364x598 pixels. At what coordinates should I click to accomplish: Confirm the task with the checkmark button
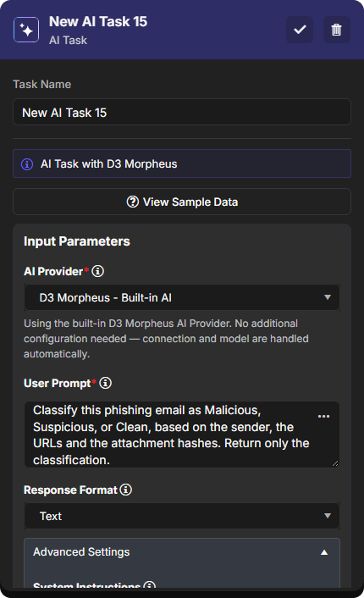click(300, 30)
